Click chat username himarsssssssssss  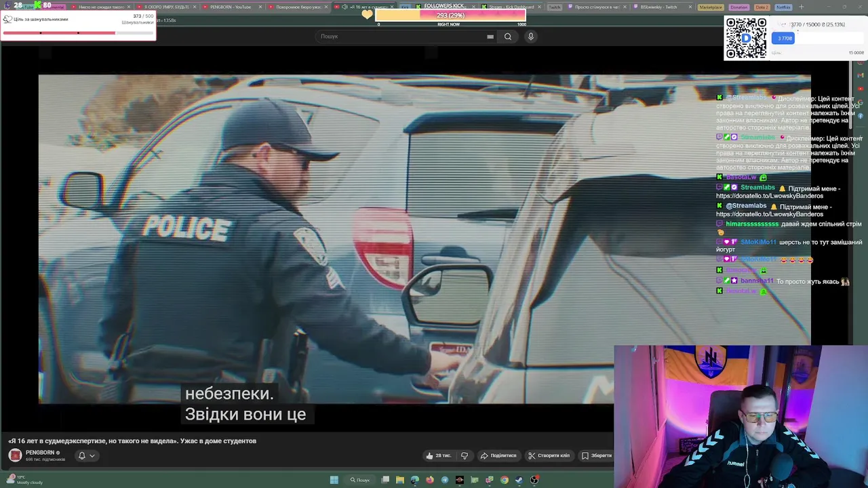click(752, 224)
